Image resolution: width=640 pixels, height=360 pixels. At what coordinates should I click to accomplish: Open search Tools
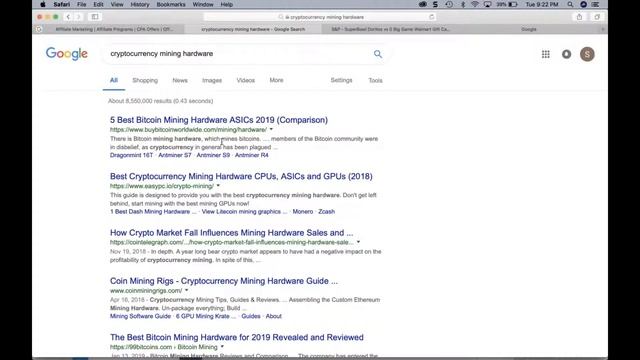(x=376, y=80)
